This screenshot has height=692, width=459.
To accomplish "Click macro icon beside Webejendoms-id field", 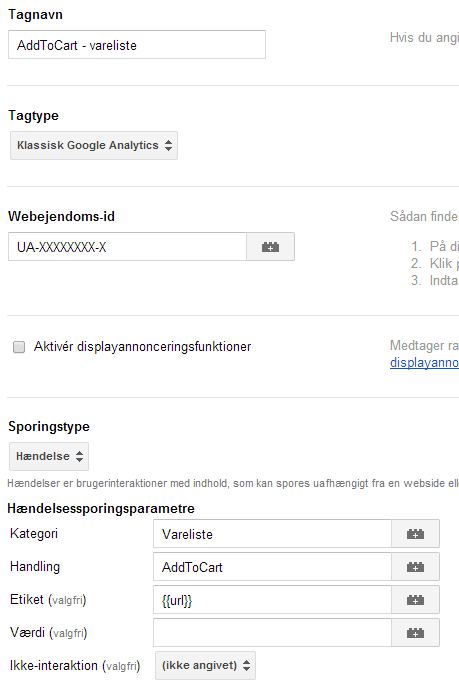I will point(270,247).
